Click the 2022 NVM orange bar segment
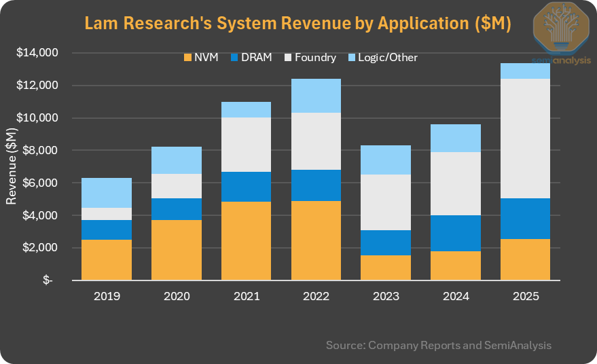 click(x=316, y=240)
